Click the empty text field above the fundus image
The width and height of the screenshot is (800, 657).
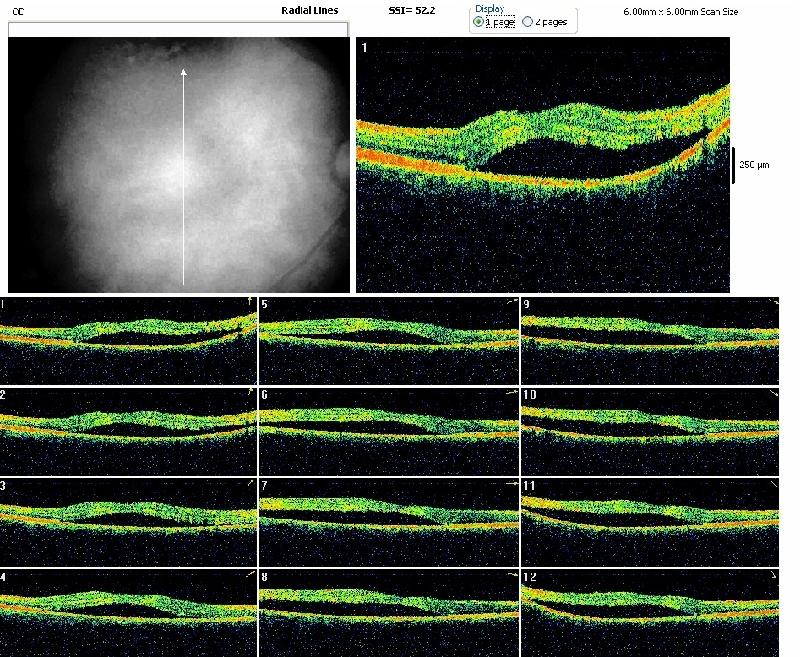pyautogui.click(x=178, y=30)
